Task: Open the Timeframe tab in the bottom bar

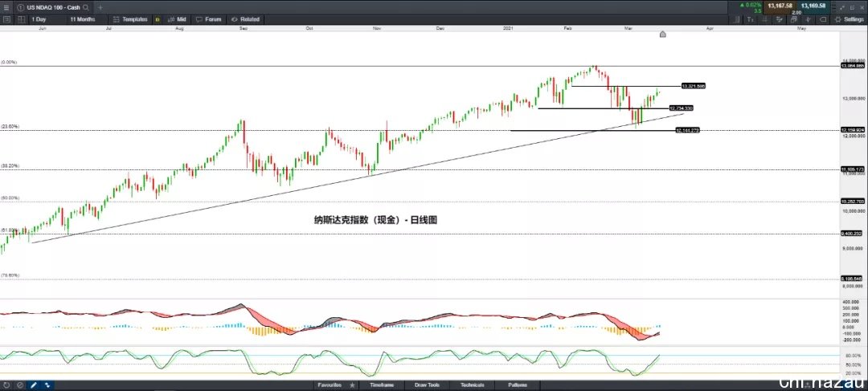Action: [x=382, y=385]
